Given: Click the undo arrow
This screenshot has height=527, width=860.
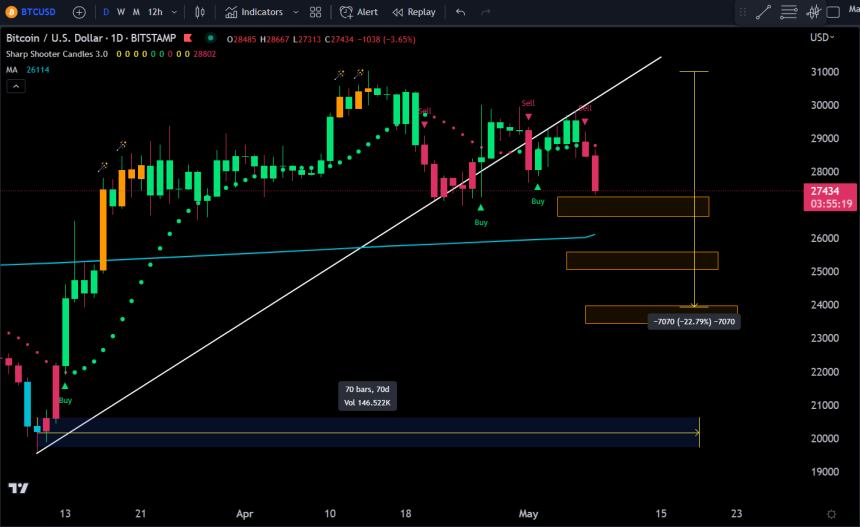Looking at the screenshot, I should click(460, 12).
